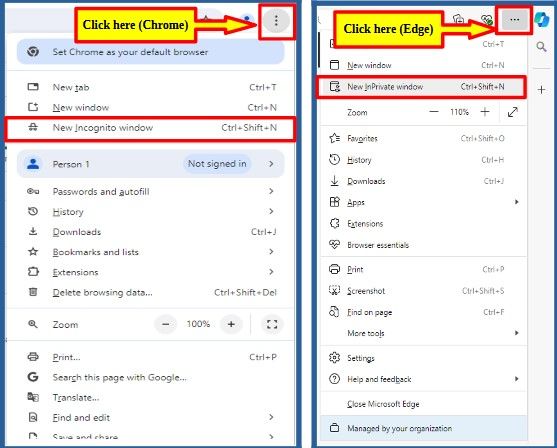Increase Chrome zoom with plus button
This screenshot has height=448, width=557.
coord(231,324)
